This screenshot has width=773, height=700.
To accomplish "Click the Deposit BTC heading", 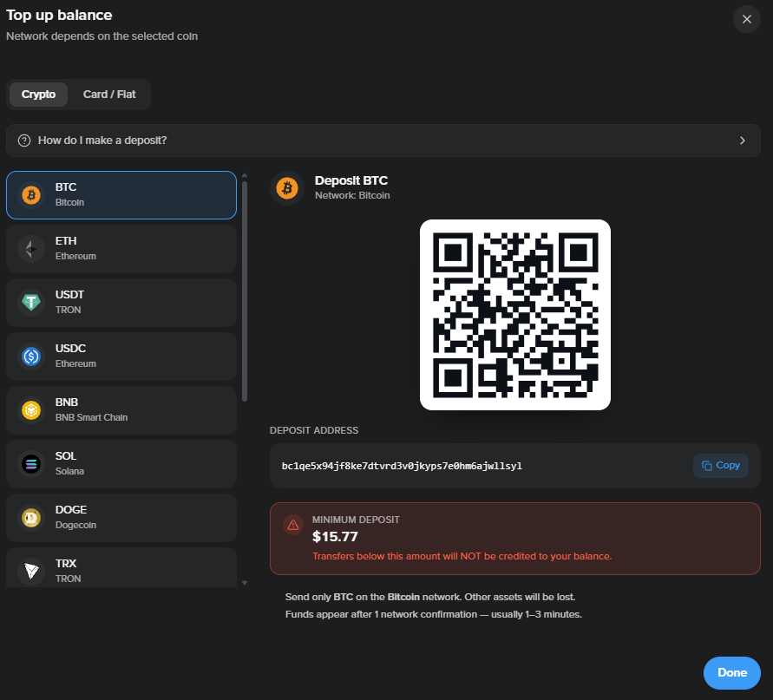I will point(351,180).
